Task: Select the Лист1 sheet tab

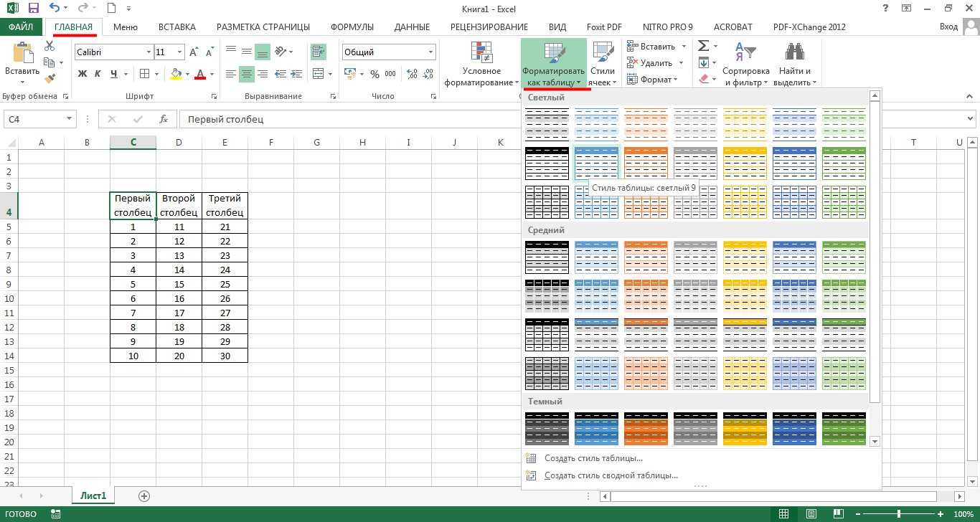Action: click(93, 495)
